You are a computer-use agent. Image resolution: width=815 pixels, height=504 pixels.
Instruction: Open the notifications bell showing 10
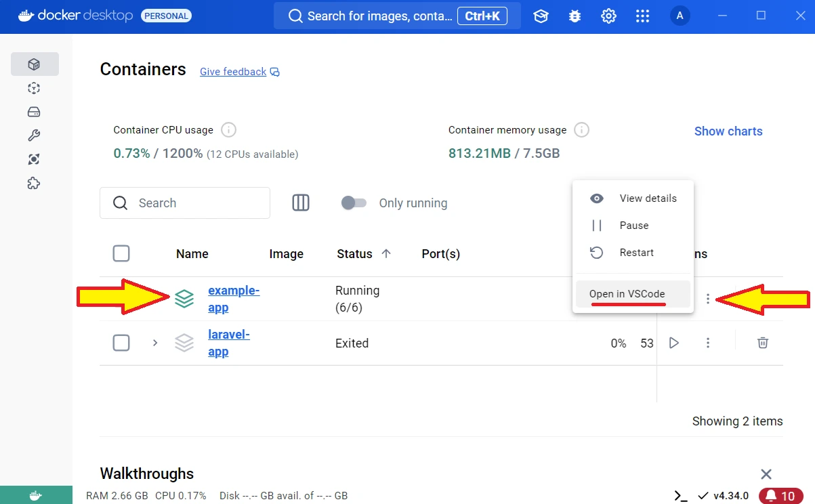[x=781, y=496]
